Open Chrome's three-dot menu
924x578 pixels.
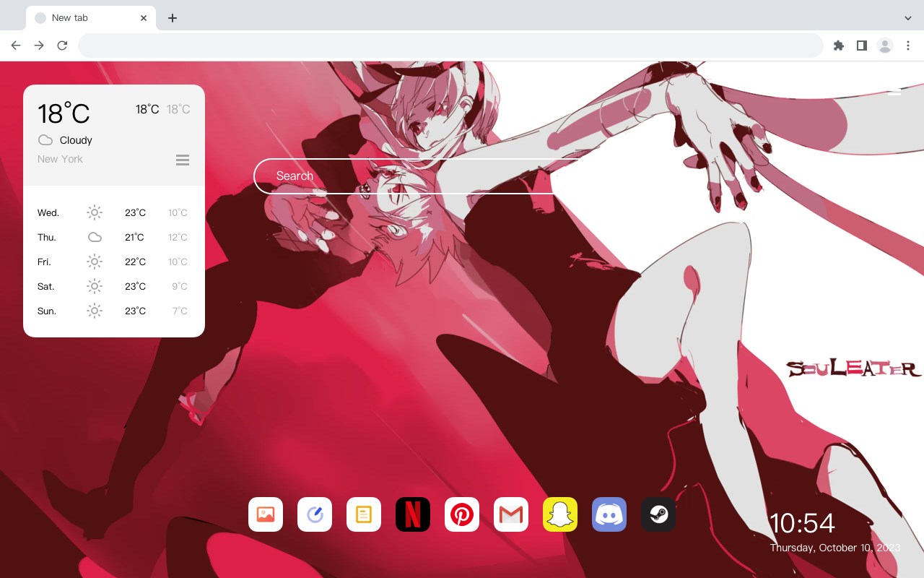(x=908, y=46)
